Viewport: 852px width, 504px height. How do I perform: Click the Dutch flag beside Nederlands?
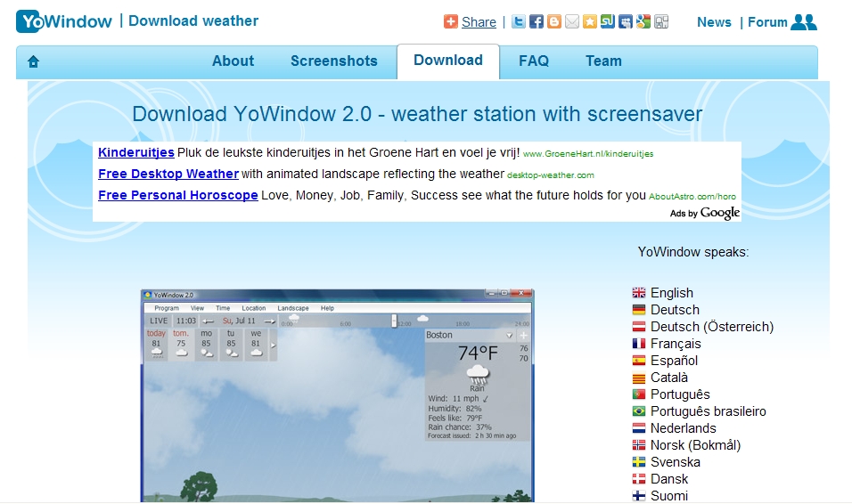tap(639, 428)
